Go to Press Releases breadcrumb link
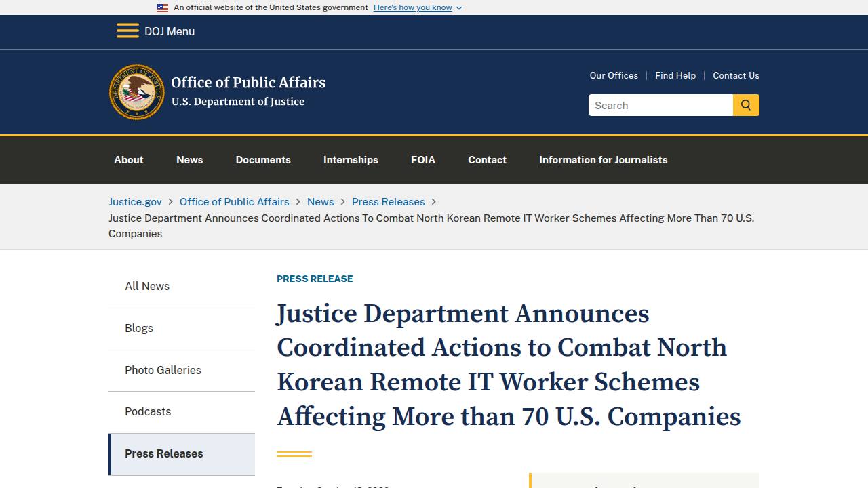 pos(389,202)
